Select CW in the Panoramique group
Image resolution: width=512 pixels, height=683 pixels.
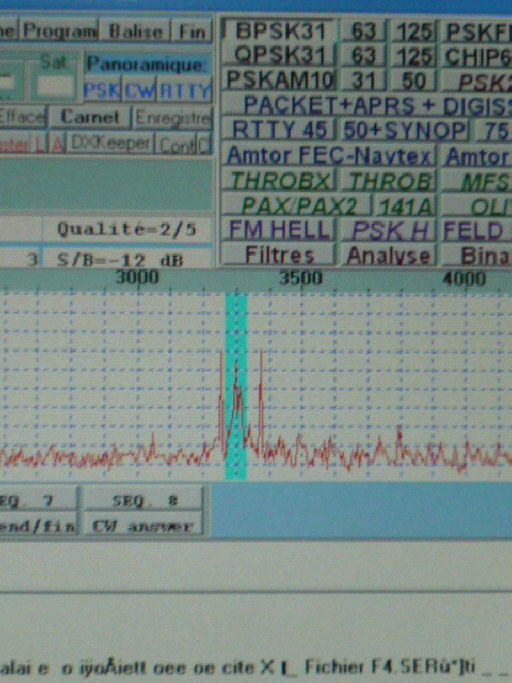[139, 91]
